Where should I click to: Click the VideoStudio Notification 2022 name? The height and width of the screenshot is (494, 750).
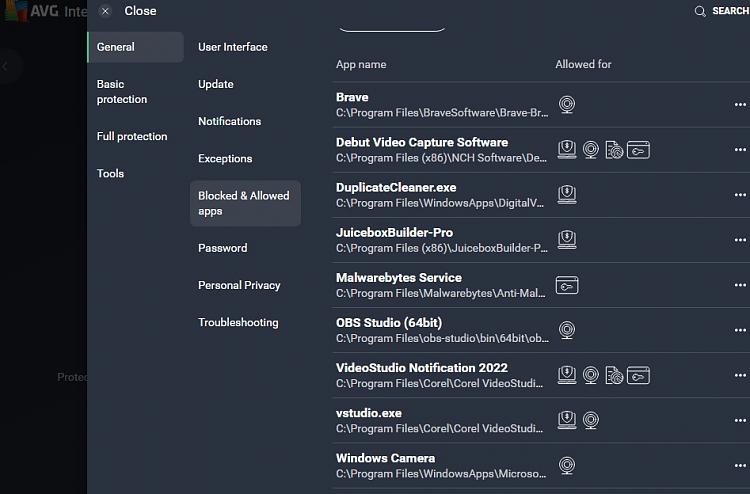point(421,368)
